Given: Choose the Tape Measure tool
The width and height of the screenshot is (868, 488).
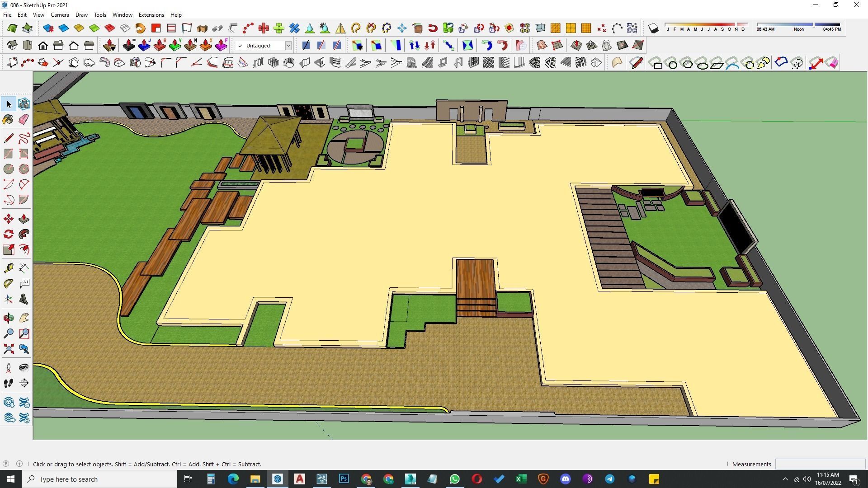Looking at the screenshot, I should tap(8, 268).
